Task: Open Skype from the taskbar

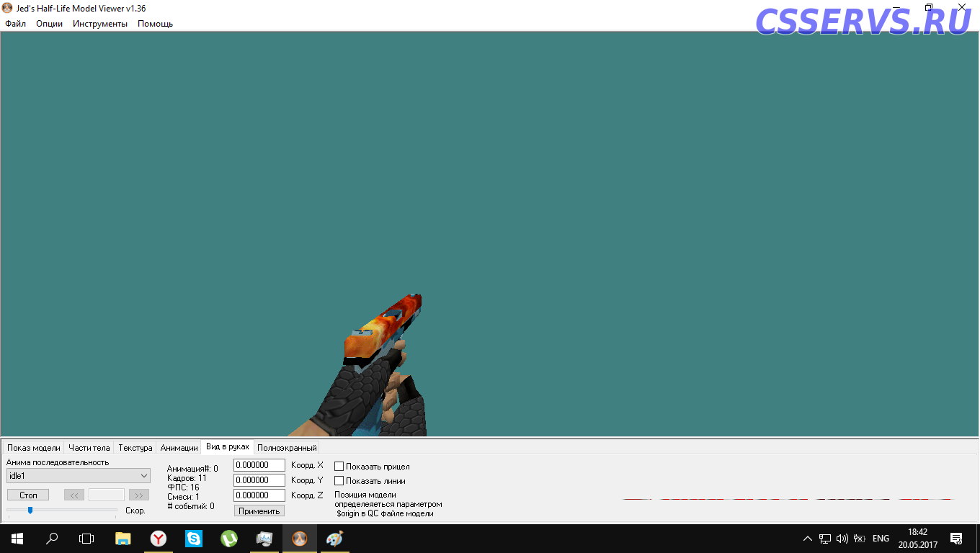Action: coord(193,539)
